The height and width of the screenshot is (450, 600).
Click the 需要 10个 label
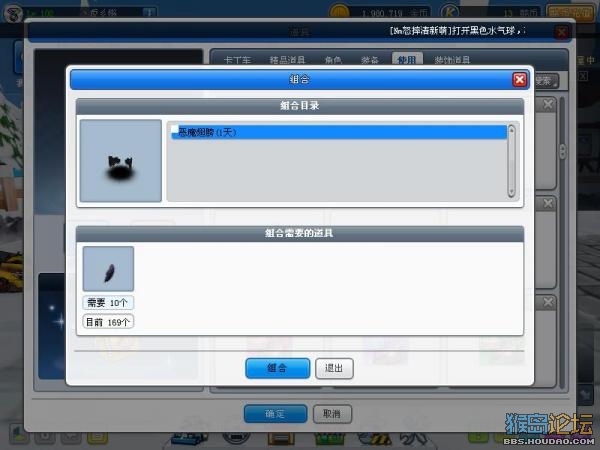(x=108, y=303)
